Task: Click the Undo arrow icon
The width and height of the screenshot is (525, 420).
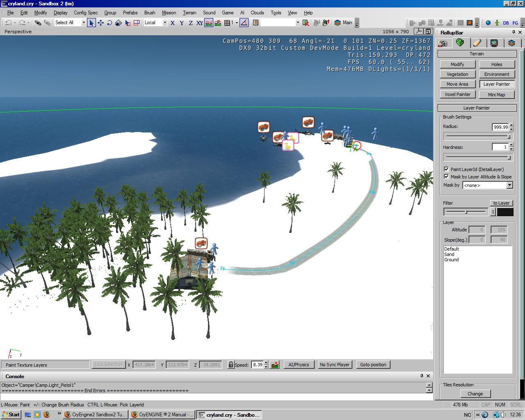Action: 9,23
